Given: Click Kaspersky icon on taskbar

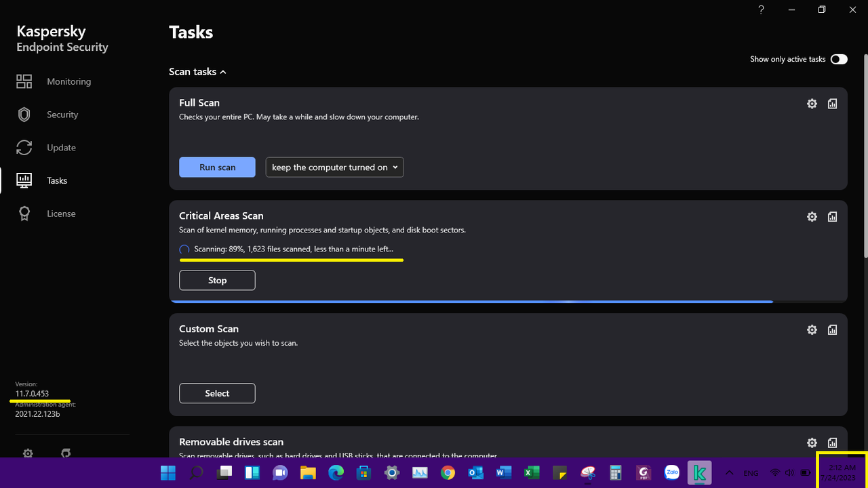Looking at the screenshot, I should pos(699,472).
